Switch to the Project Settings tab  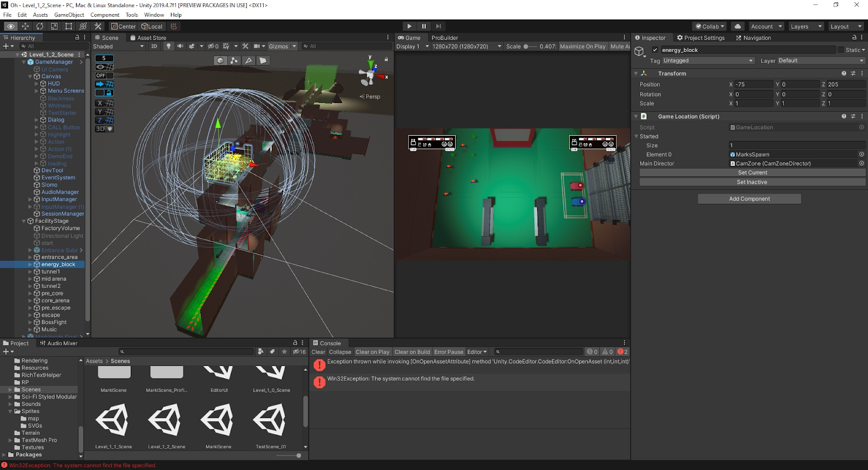point(700,37)
